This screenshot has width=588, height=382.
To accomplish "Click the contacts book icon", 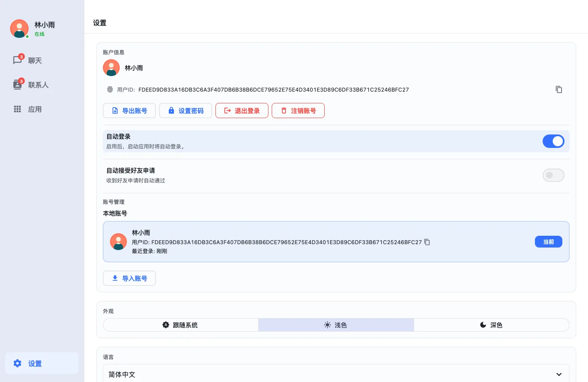I will [18, 85].
